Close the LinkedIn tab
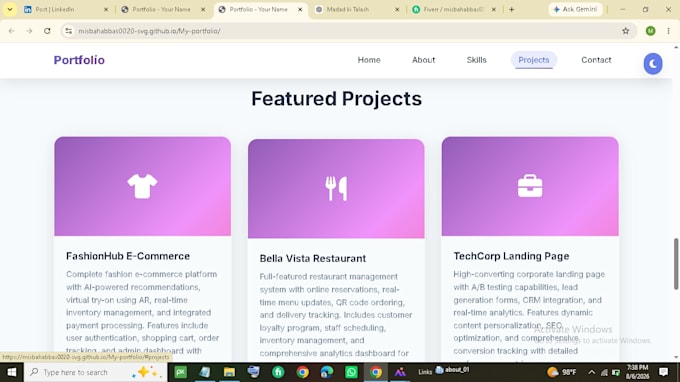 (106, 9)
